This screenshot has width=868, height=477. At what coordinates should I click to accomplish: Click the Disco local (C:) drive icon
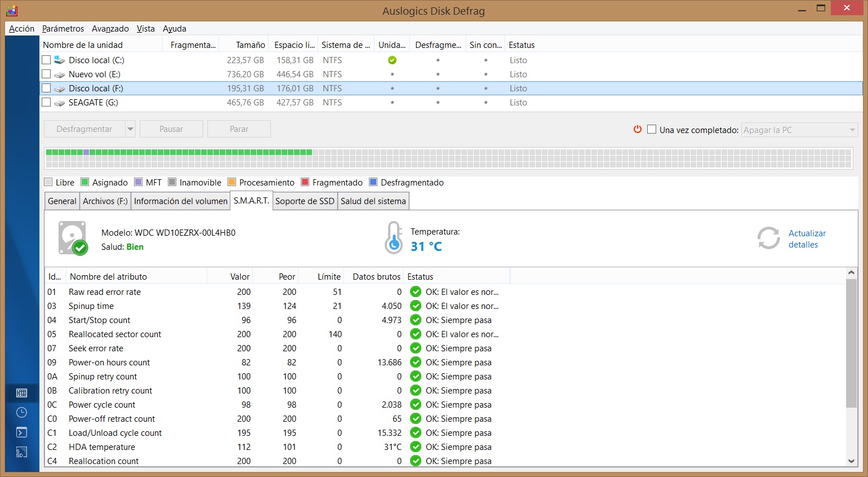point(59,60)
